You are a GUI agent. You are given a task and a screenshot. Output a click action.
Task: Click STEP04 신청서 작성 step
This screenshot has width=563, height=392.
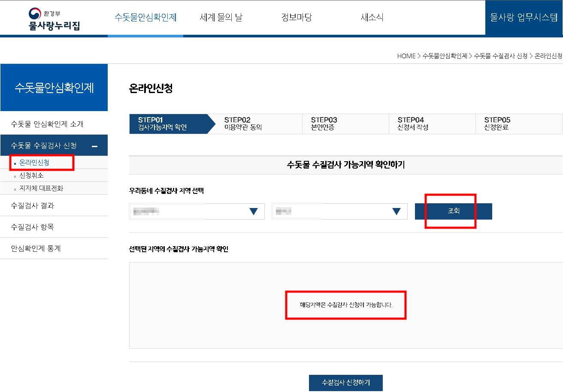click(433, 124)
